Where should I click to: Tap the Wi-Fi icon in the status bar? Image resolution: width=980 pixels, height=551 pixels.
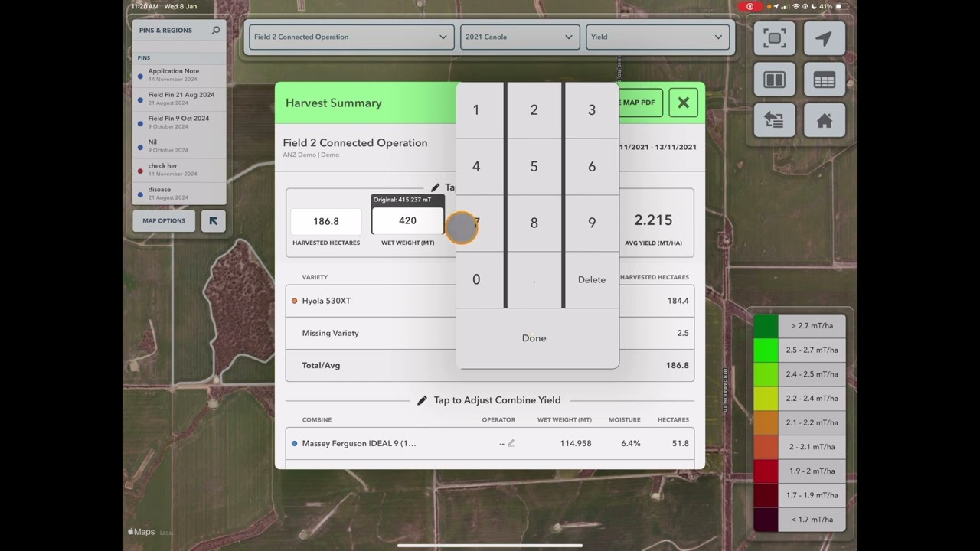pyautogui.click(x=795, y=6)
